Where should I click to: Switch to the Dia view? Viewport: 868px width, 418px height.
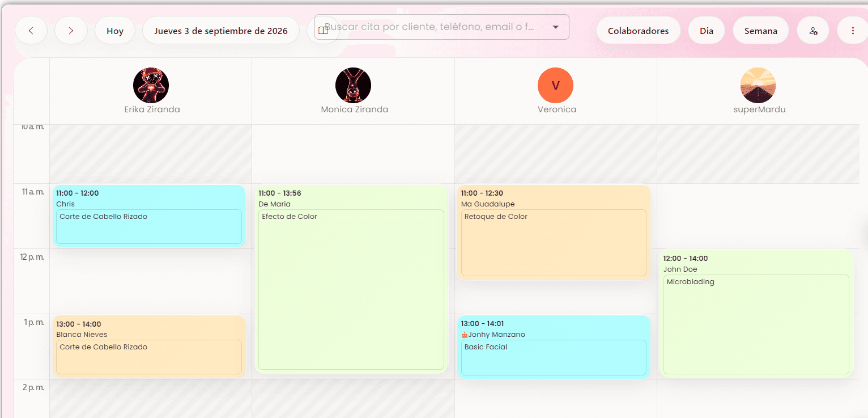(707, 31)
